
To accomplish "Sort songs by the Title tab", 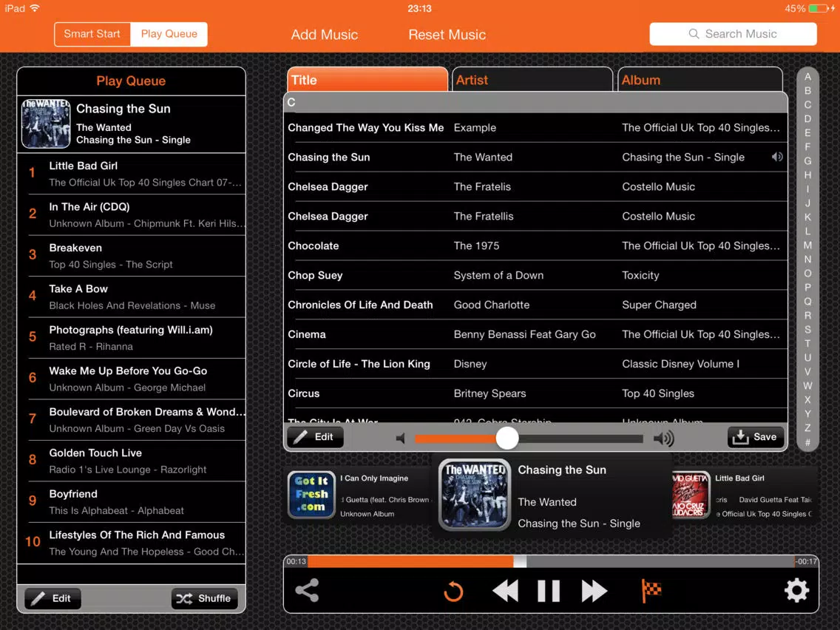I will pos(367,80).
